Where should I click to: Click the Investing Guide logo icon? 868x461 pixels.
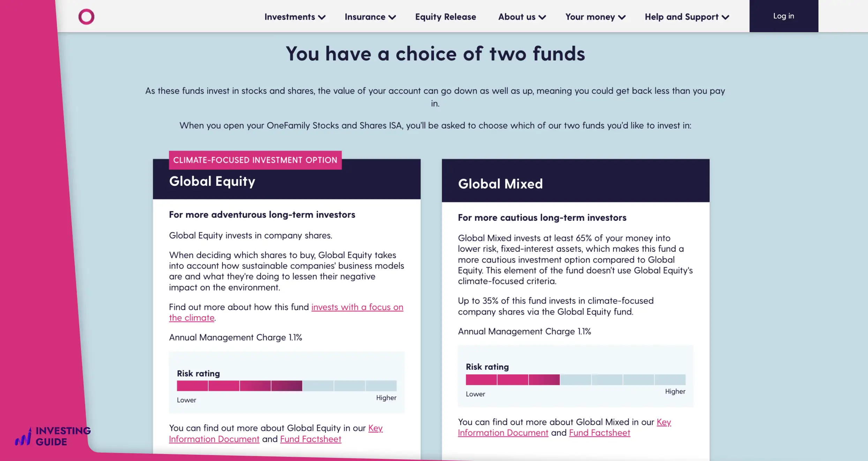(x=23, y=437)
